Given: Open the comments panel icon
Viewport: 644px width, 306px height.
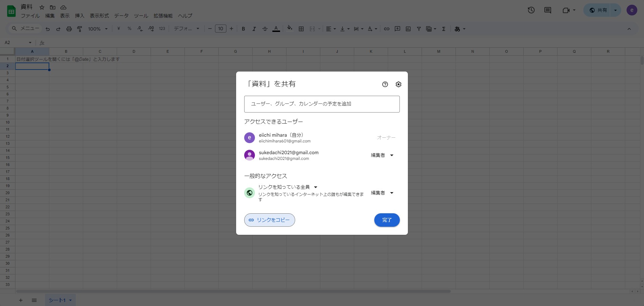Looking at the screenshot, I should [x=548, y=10].
